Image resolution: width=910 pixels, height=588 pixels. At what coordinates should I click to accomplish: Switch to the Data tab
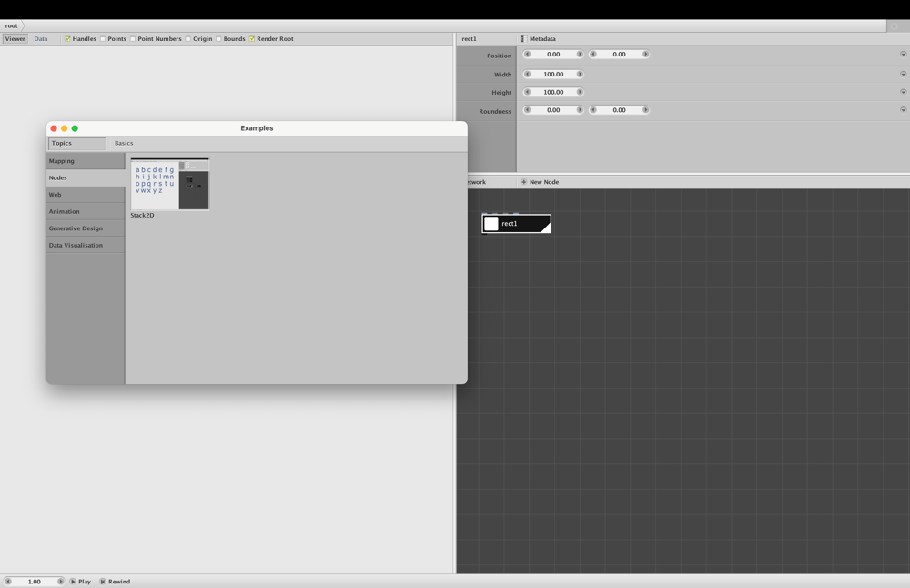pyautogui.click(x=41, y=39)
